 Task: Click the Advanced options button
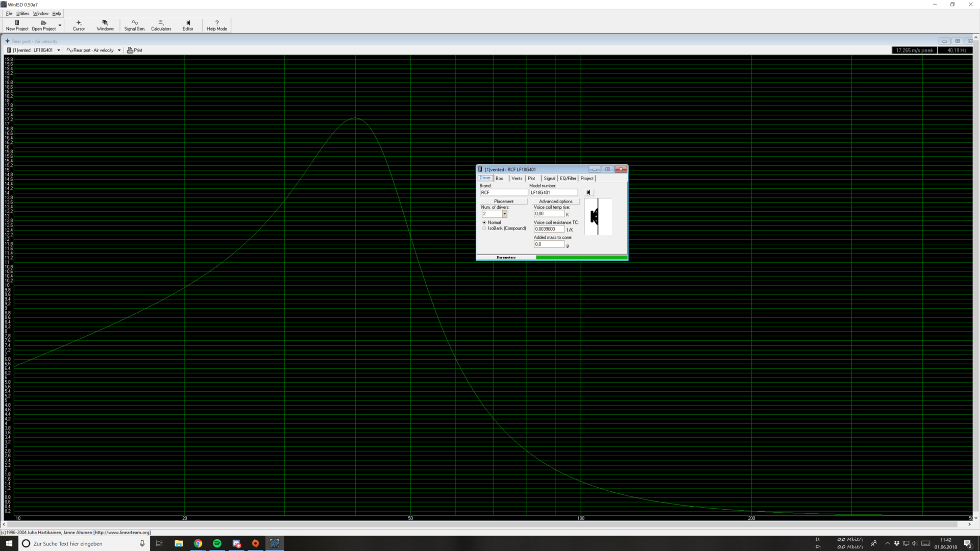click(555, 202)
